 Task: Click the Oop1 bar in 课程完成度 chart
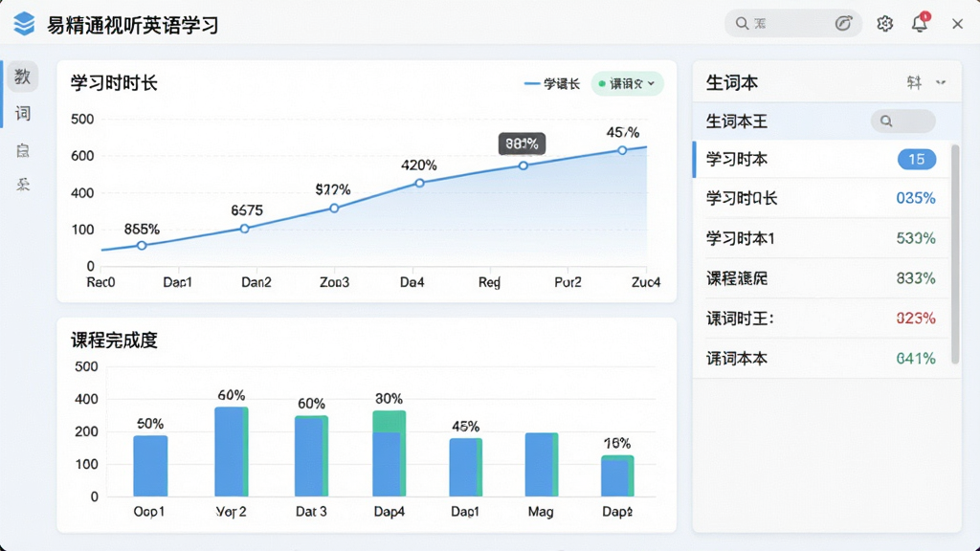coord(150,466)
